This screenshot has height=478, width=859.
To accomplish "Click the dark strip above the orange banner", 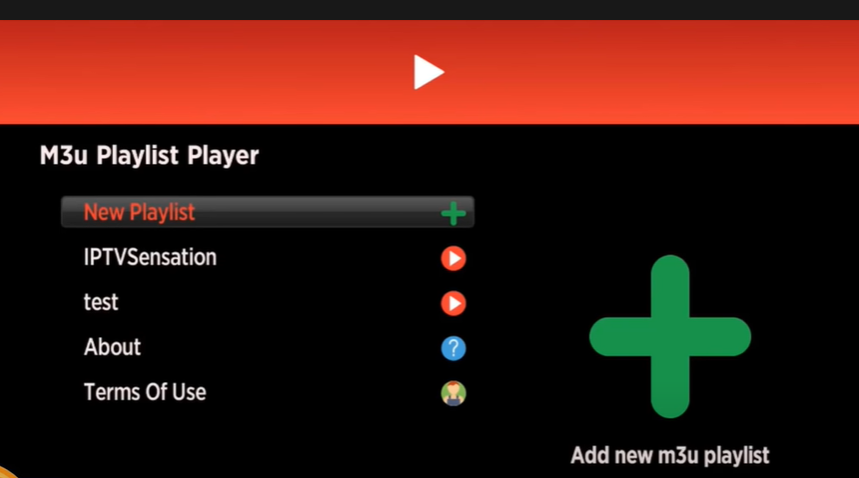I will coord(430,10).
